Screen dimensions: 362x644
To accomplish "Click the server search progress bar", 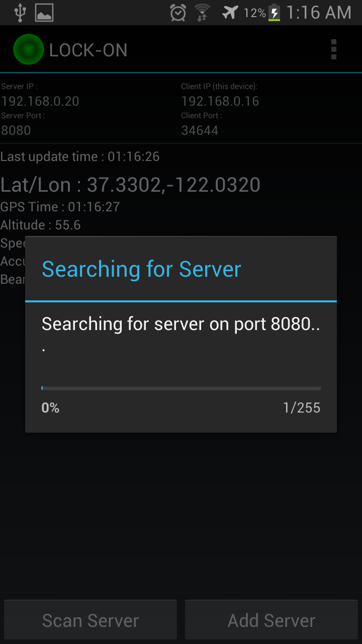I will tap(181, 388).
